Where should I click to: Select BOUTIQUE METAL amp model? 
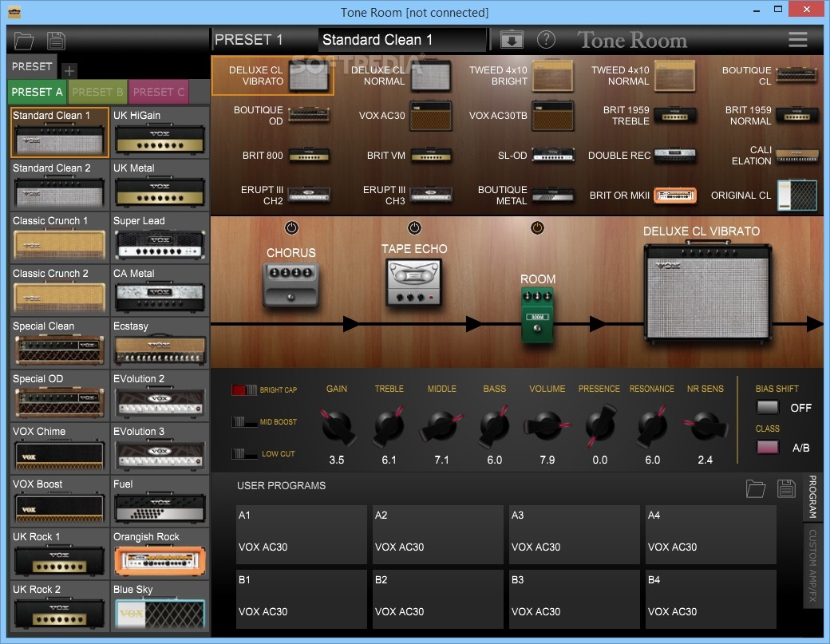(526, 196)
